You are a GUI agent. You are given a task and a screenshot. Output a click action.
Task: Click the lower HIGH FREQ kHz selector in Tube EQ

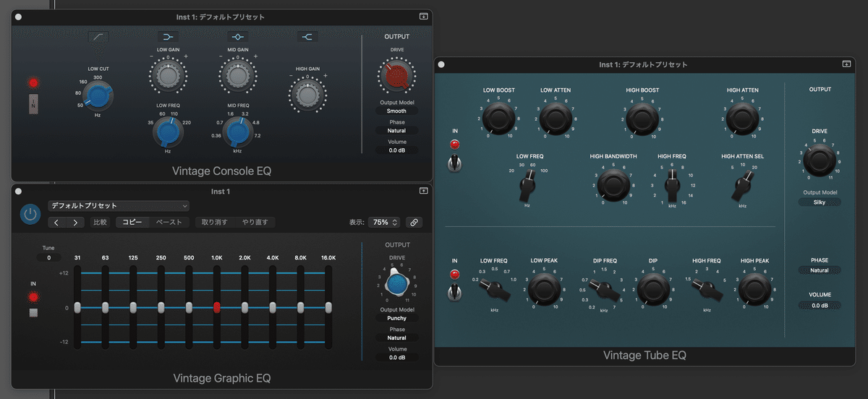[x=707, y=291]
